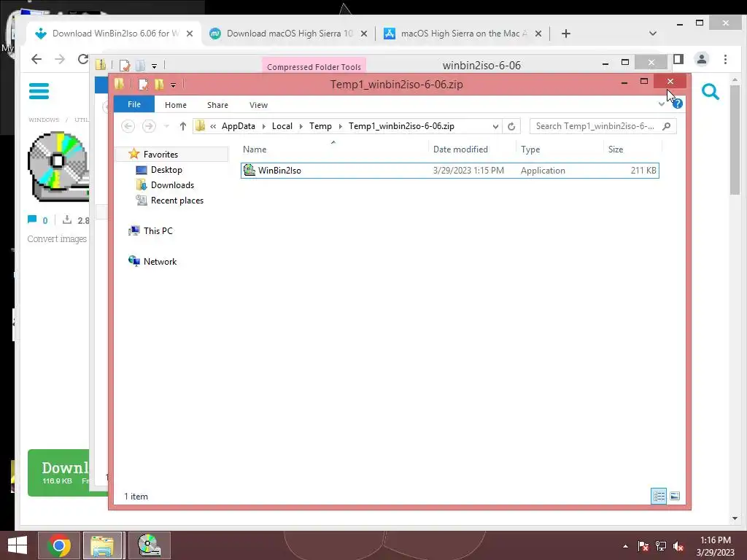Close the Download macOS High Sierra tab
This screenshot has width=747, height=560.
point(364,34)
